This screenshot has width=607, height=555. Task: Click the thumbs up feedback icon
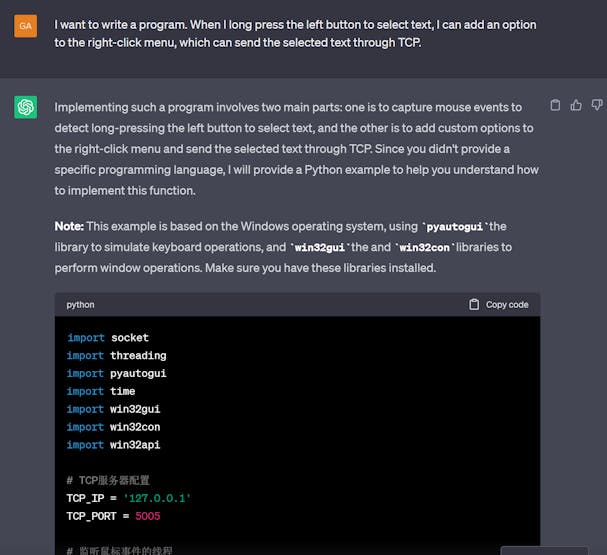576,105
